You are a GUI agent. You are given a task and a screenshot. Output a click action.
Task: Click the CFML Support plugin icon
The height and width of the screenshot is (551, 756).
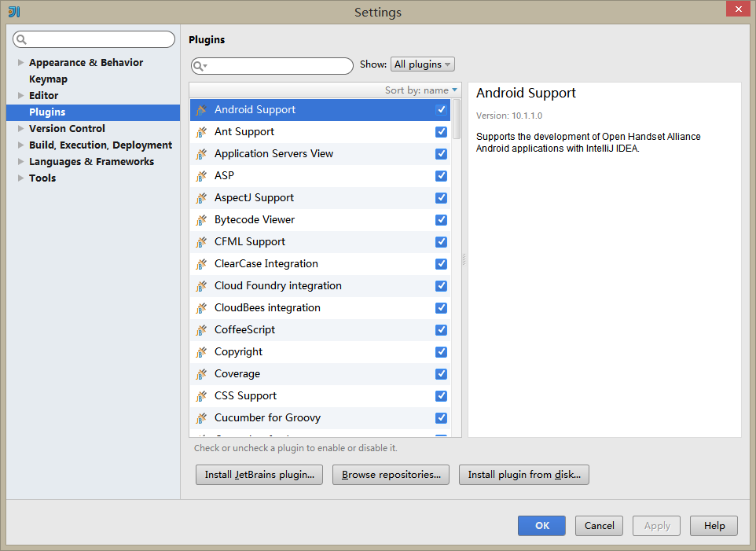coord(201,242)
